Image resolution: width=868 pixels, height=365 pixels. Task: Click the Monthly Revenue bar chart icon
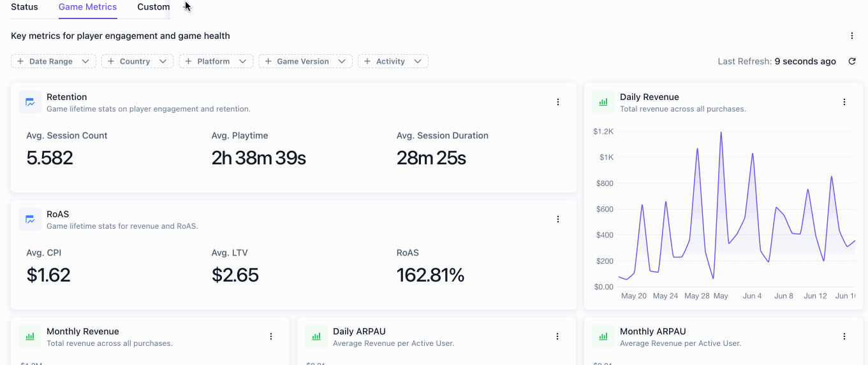30,336
